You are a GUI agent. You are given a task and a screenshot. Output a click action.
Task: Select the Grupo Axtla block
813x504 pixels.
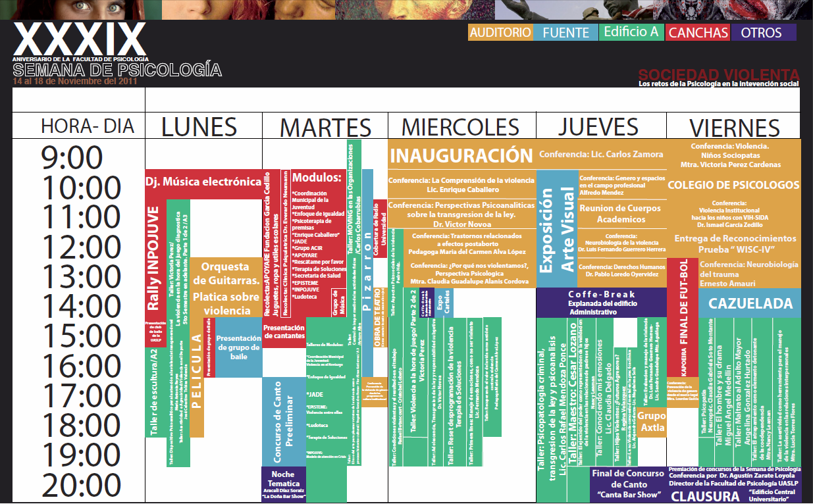pyautogui.click(x=652, y=421)
